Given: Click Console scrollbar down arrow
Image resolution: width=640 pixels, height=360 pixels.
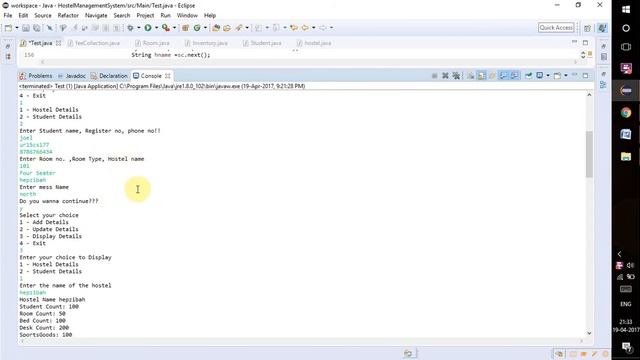Looking at the screenshot, I should 589,333.
